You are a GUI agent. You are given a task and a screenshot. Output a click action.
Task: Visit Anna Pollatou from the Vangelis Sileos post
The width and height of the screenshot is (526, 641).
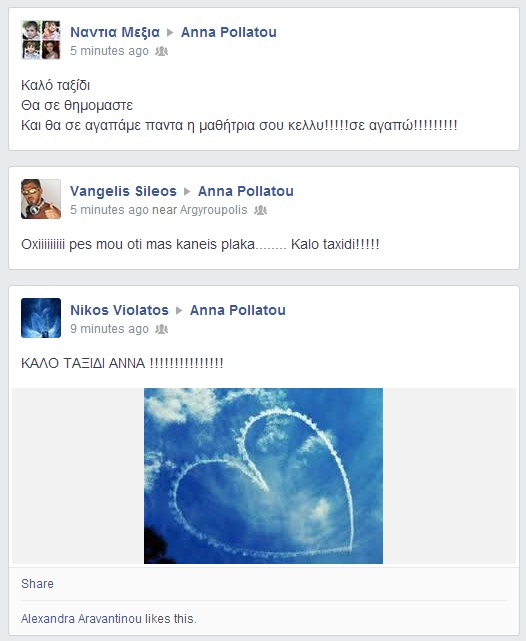pos(246,191)
